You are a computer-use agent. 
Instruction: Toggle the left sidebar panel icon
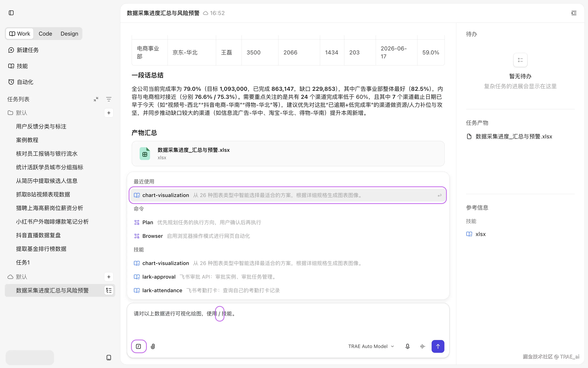(11, 13)
